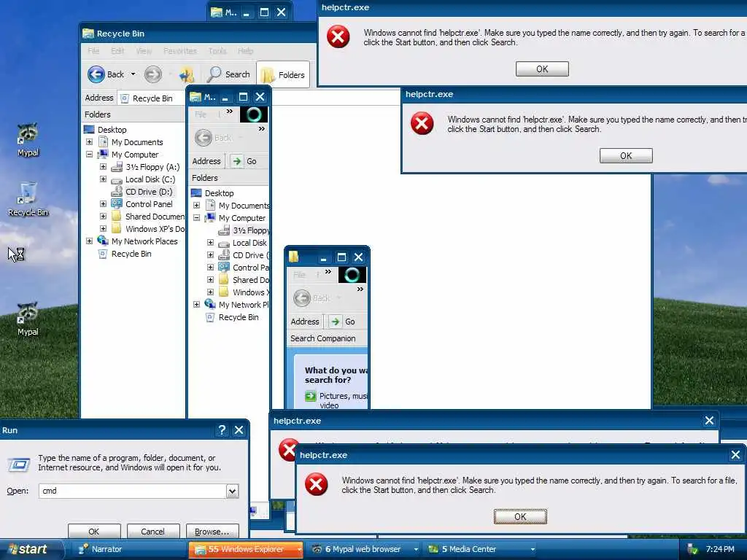Close the front bottom helpctr.exe dialog

coord(735,455)
